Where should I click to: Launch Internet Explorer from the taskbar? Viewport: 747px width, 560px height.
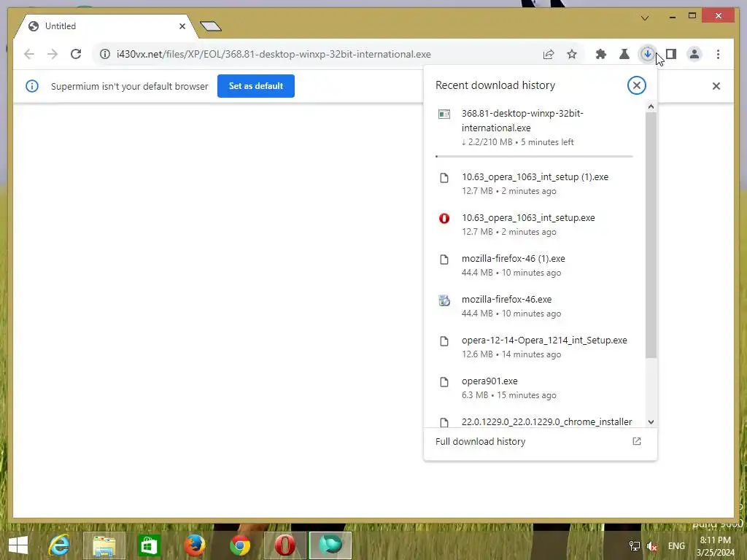[x=60, y=545]
